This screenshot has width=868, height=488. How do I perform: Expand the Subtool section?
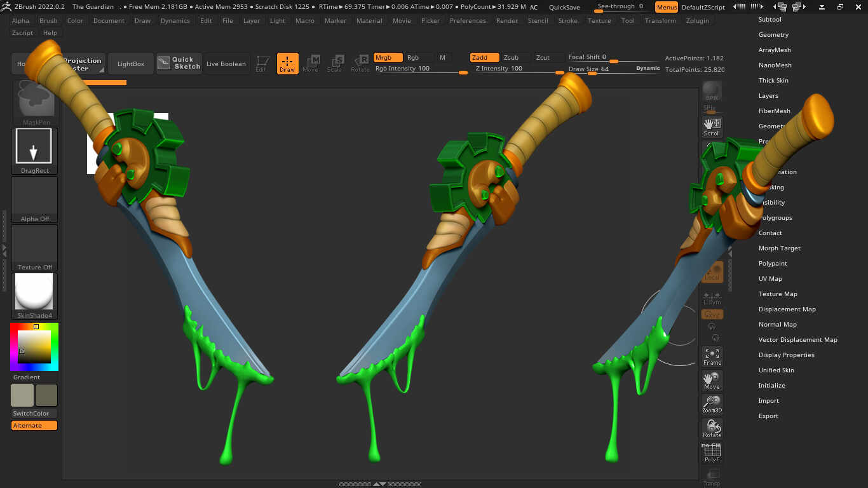point(770,20)
